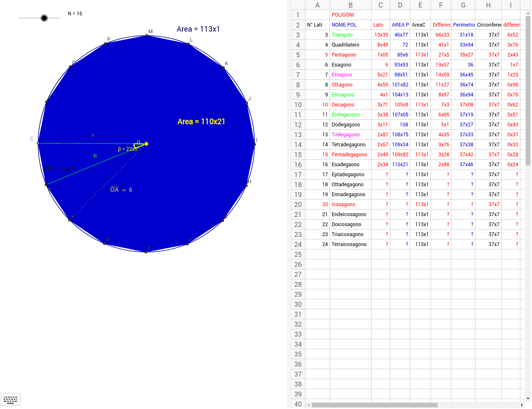Click the polygon label Area = 110x21

(x=201, y=121)
